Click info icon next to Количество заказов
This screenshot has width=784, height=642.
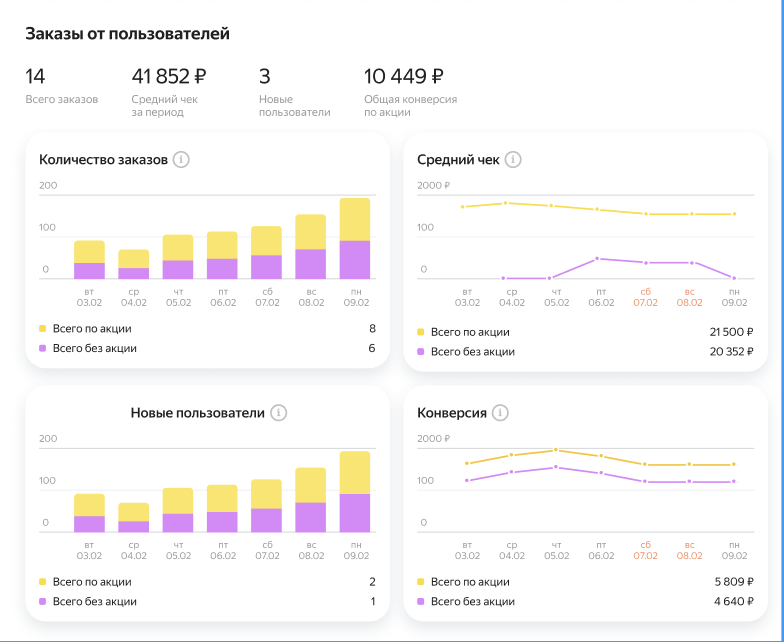181,160
